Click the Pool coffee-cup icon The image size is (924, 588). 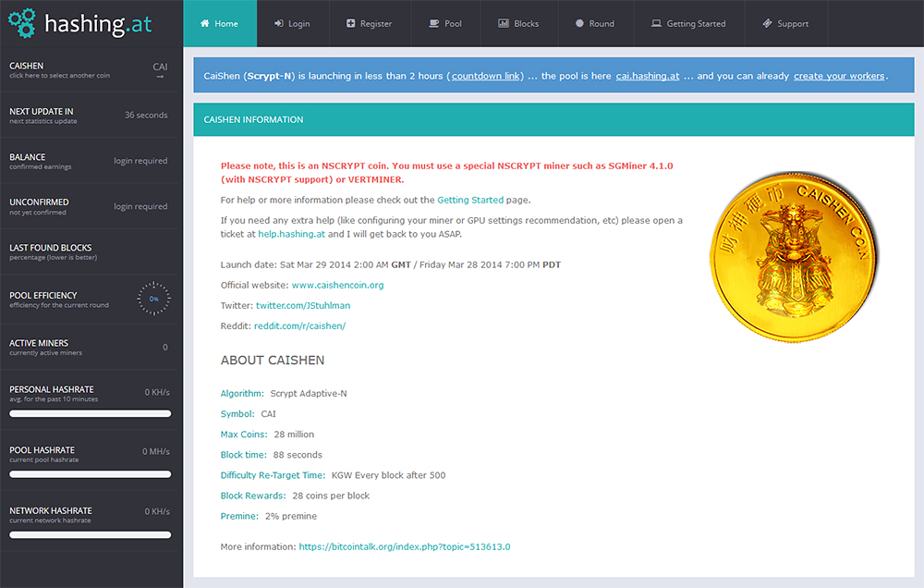(x=433, y=24)
